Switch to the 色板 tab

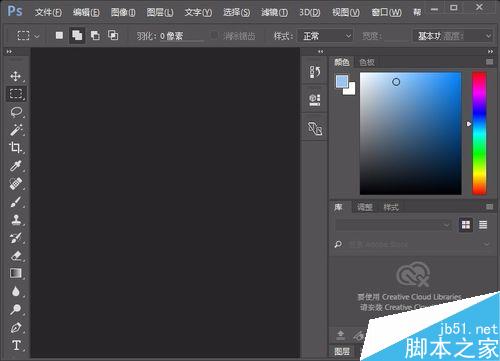367,62
